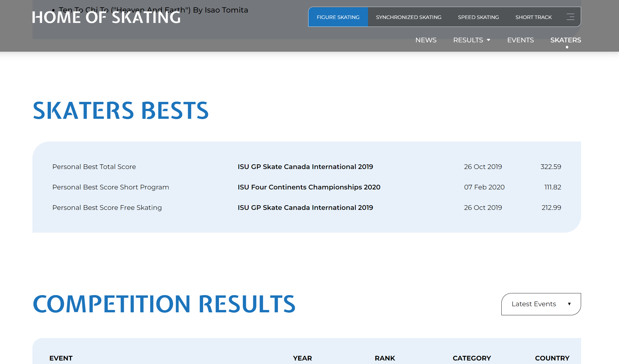The height and width of the screenshot is (364, 619).
Task: Click the Skaters Bests heading
Action: (x=121, y=111)
